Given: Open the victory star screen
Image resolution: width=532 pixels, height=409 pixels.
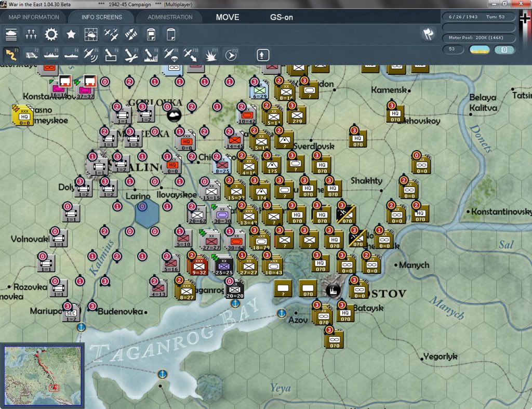Looking at the screenshot, I should pos(71,34).
